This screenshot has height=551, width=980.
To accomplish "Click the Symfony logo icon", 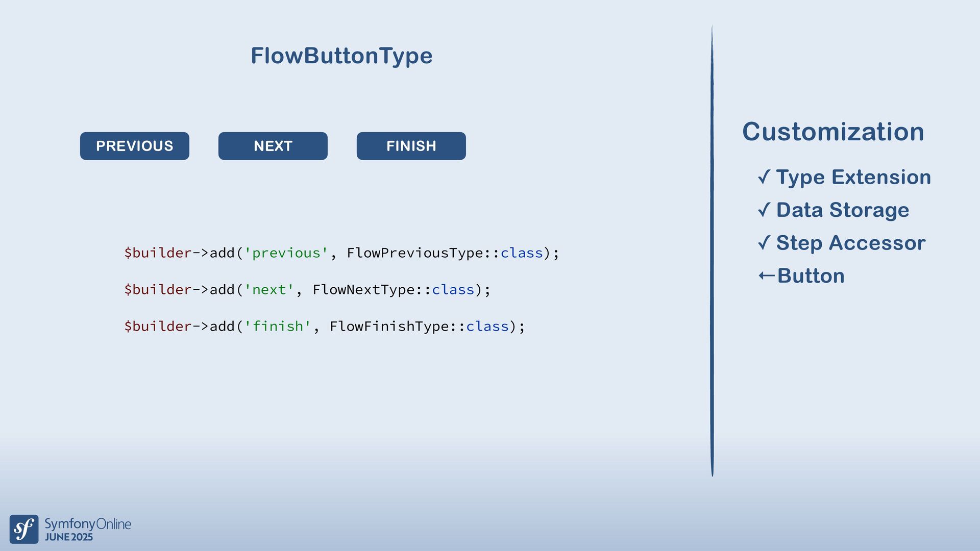I will [x=24, y=529].
